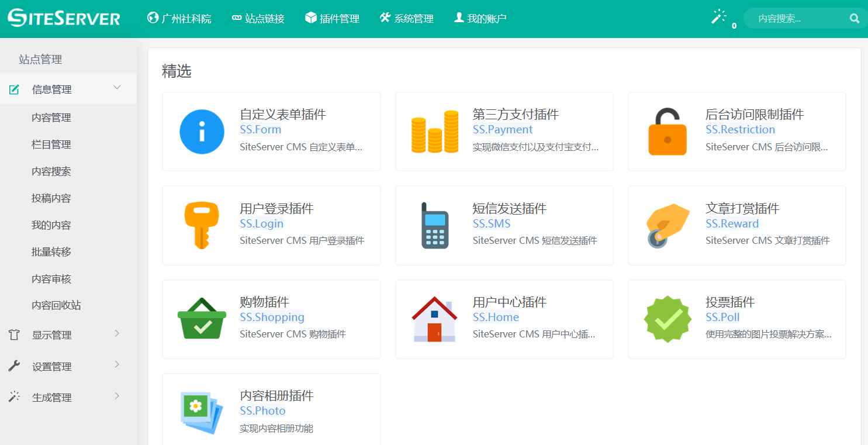Expand the 生成管理 chevron
The width and height of the screenshot is (868, 445).
click(x=117, y=395)
